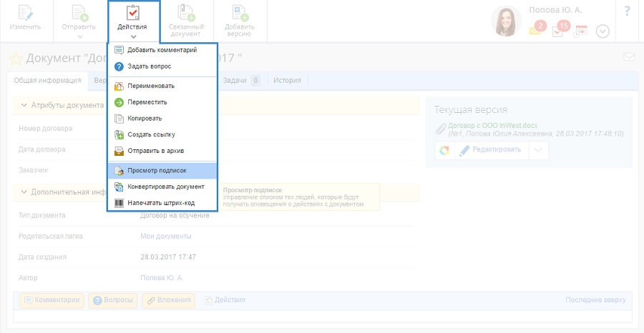This screenshot has height=333, width=644.
Task: Toggle the Вопросы filter button
Action: tap(113, 300)
